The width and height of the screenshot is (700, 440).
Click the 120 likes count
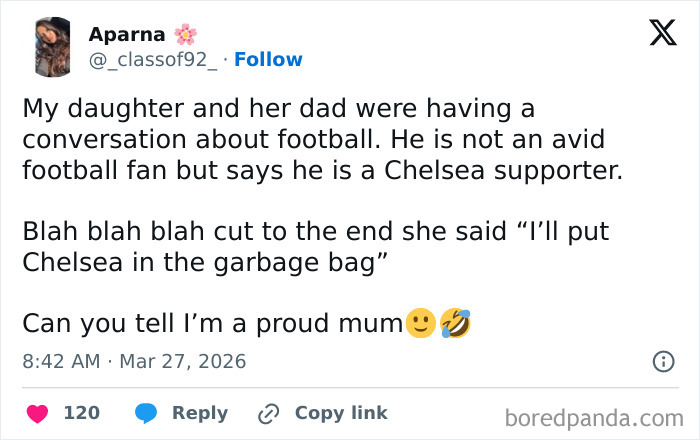[x=81, y=413]
